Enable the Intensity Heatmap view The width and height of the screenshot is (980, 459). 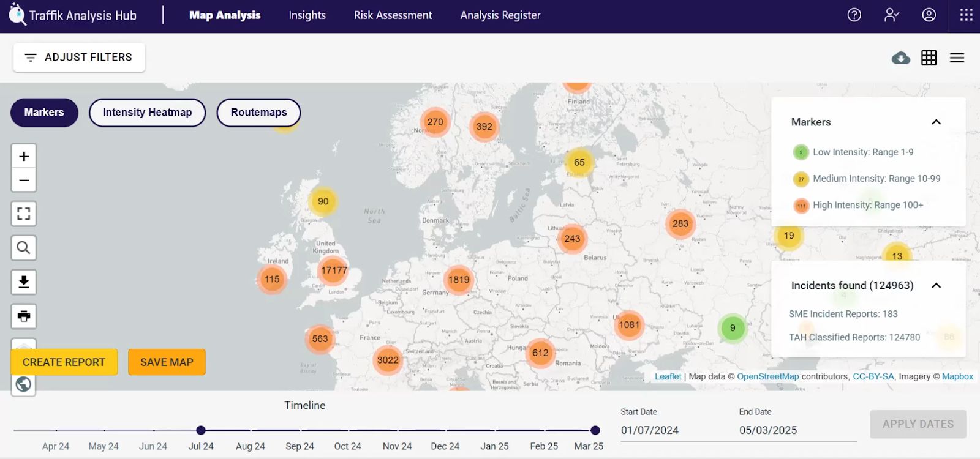click(147, 113)
